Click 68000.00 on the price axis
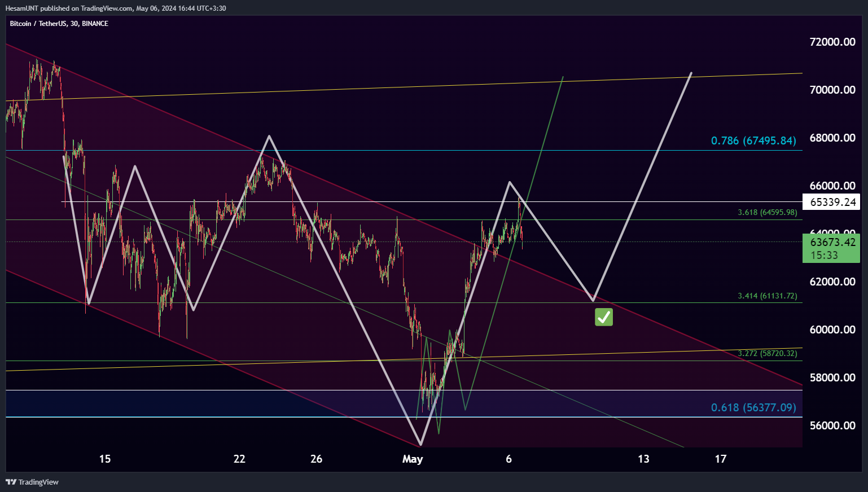 832,138
